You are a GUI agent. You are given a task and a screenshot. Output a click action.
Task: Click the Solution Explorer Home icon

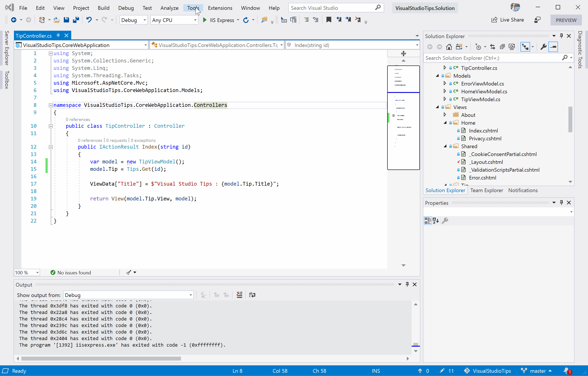[449, 47]
